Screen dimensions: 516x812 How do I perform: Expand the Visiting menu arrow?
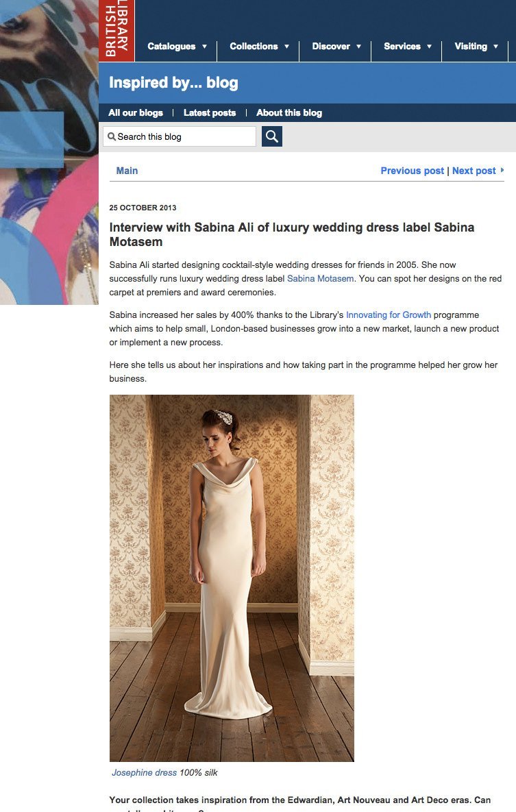[496, 47]
